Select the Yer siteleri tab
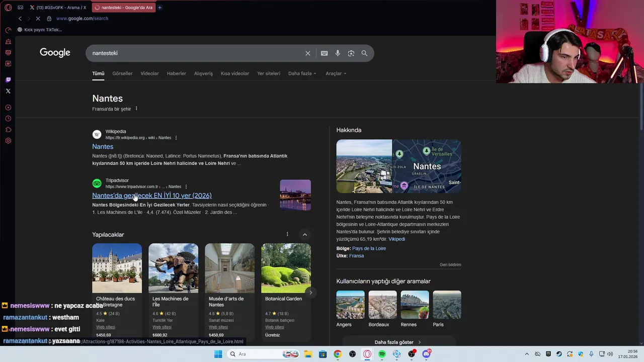 pyautogui.click(x=269, y=73)
